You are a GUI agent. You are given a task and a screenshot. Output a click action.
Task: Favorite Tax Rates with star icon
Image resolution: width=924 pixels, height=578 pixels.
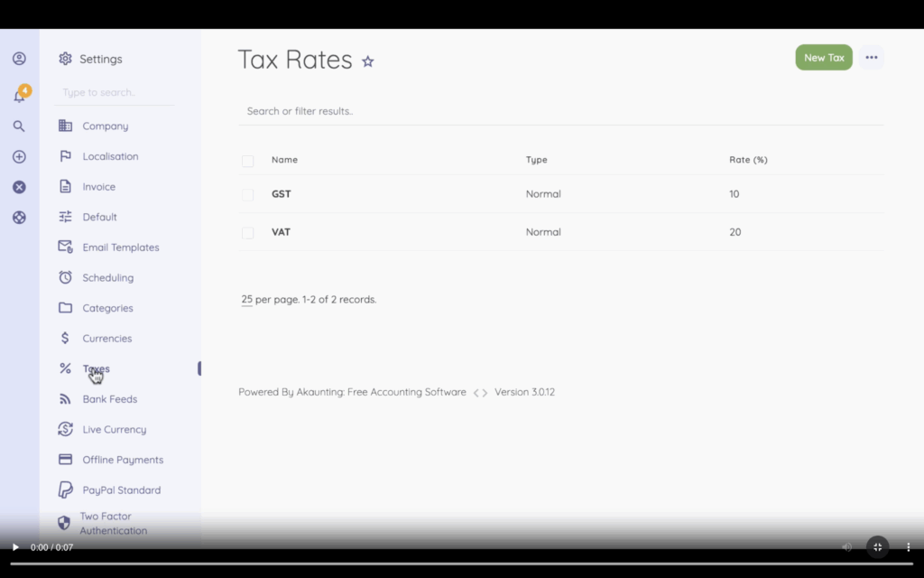[x=368, y=61]
